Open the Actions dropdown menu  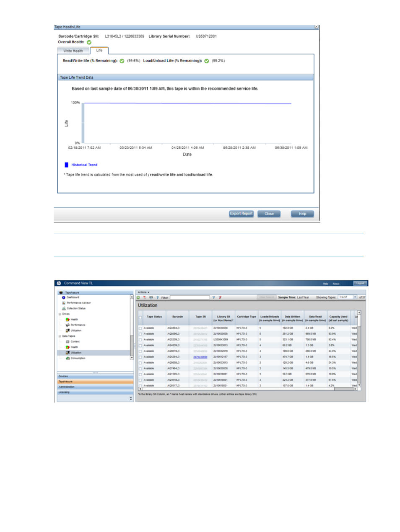pyautogui.click(x=143, y=292)
